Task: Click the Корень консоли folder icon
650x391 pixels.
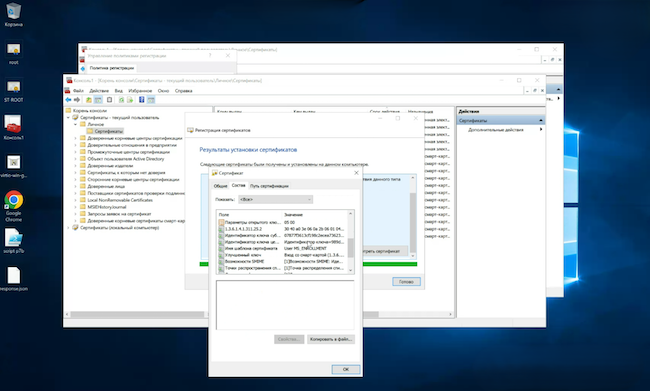Action: [x=68, y=111]
